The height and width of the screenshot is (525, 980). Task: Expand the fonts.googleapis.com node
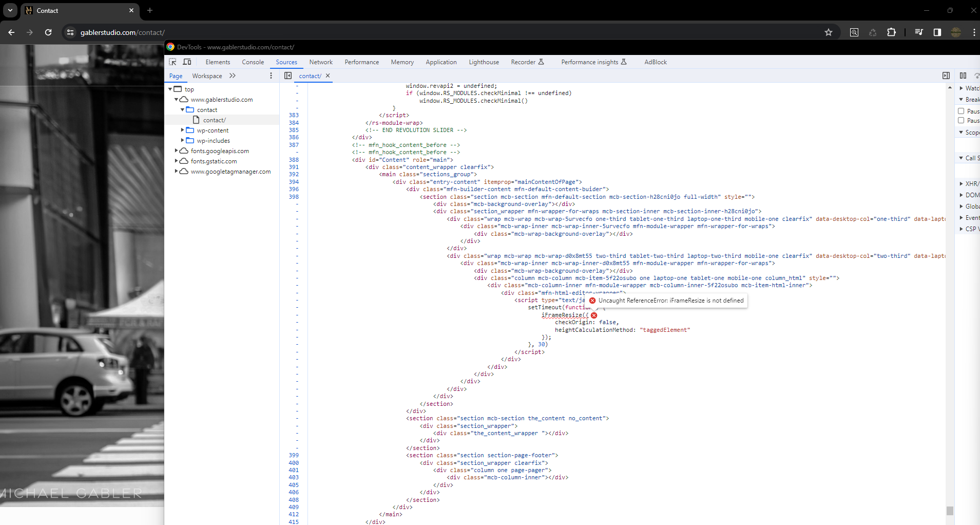point(176,151)
